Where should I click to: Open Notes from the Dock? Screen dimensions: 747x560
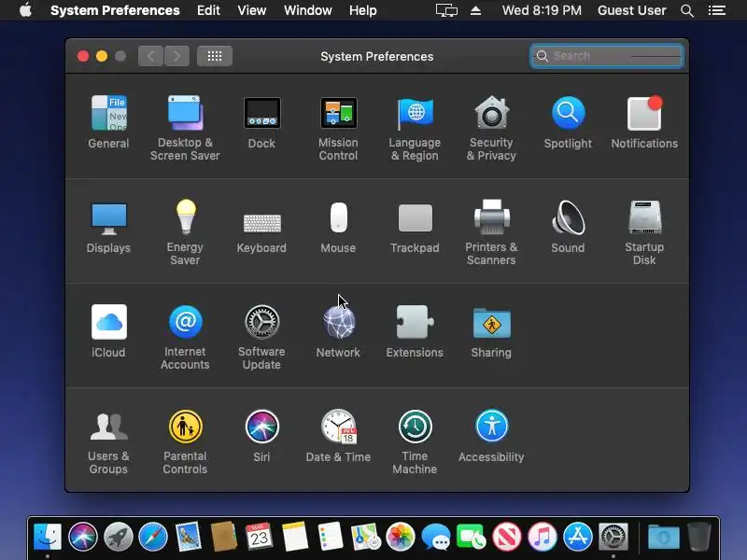294,537
